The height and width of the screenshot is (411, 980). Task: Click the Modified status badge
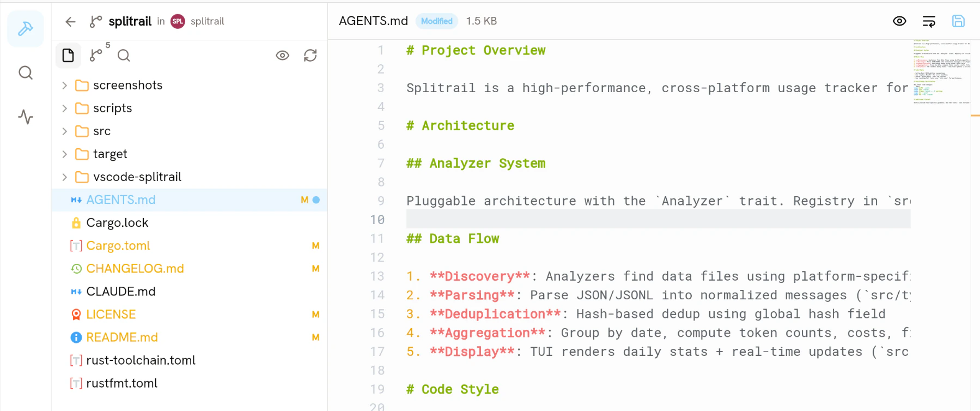coord(436,21)
